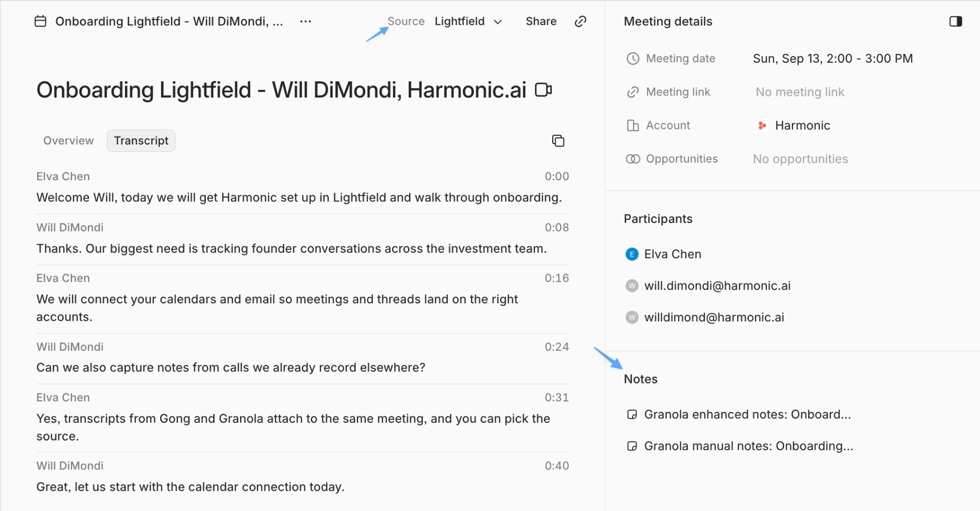Copy the meeting link via chain icon
Image resolution: width=980 pixels, height=511 pixels.
(x=581, y=22)
